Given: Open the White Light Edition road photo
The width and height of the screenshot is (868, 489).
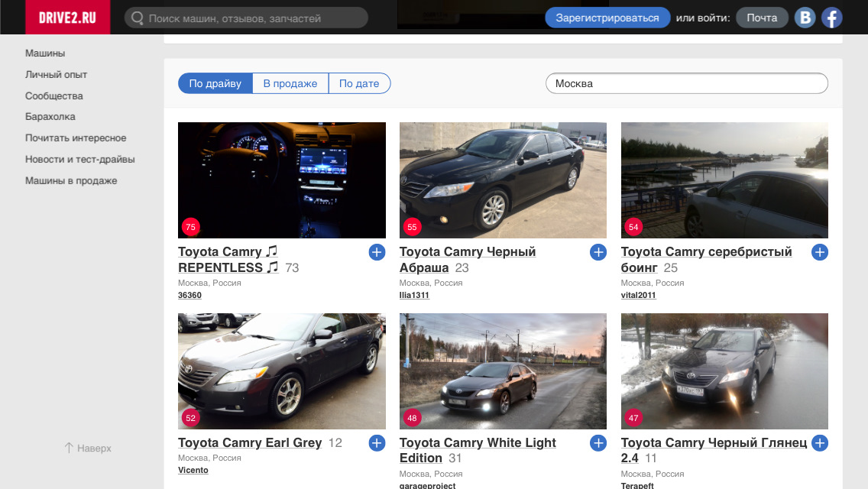Looking at the screenshot, I should [504, 371].
